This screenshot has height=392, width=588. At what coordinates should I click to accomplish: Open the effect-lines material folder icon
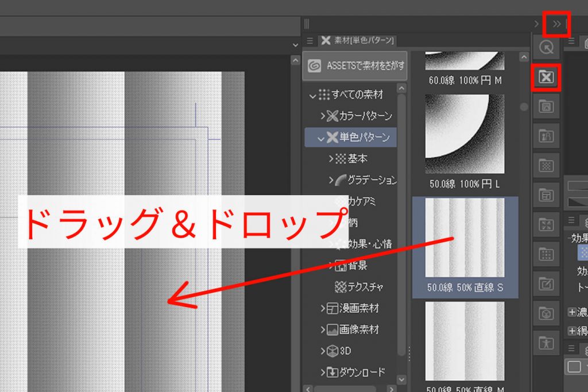click(x=546, y=224)
